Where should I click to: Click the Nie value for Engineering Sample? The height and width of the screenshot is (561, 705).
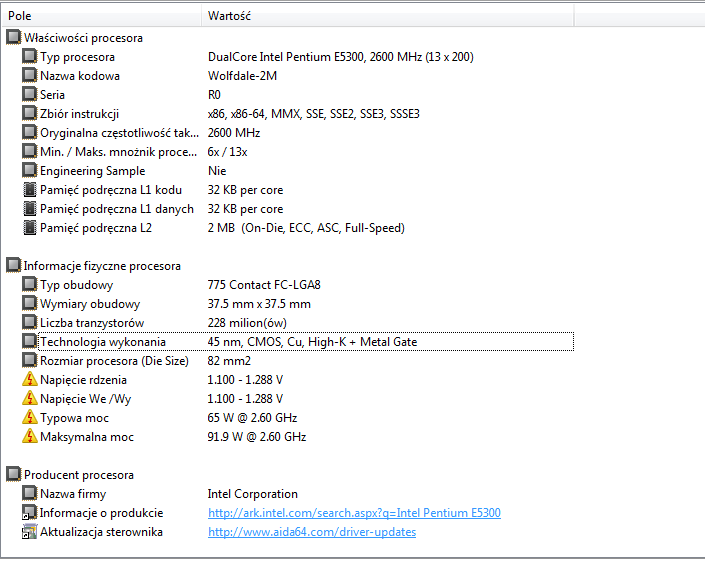pos(217,170)
